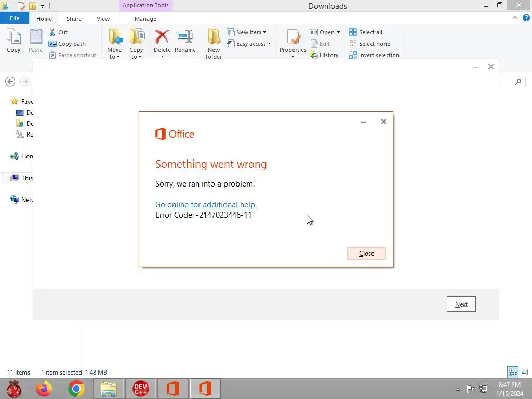This screenshot has height=399, width=532.
Task: Open the File menu in Explorer
Action: tap(14, 18)
